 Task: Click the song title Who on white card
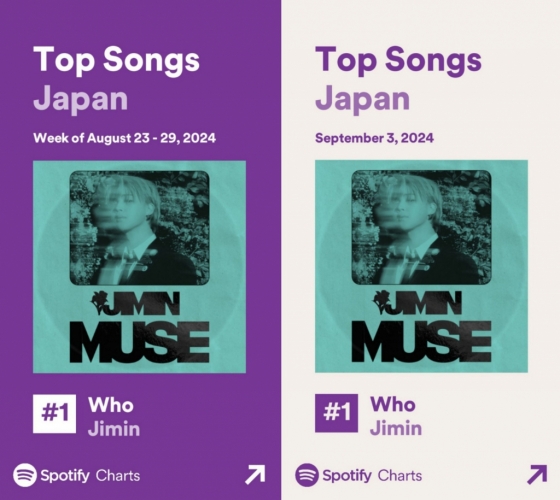pos(392,405)
